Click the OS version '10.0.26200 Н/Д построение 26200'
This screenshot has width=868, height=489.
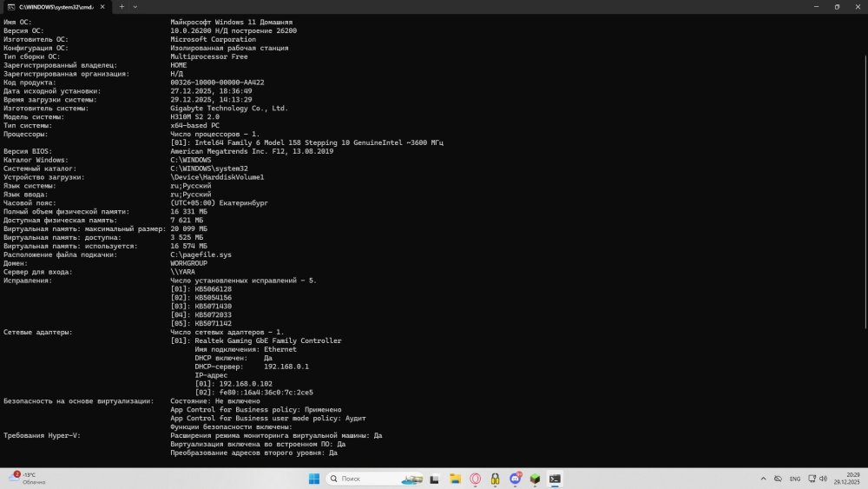(x=233, y=31)
